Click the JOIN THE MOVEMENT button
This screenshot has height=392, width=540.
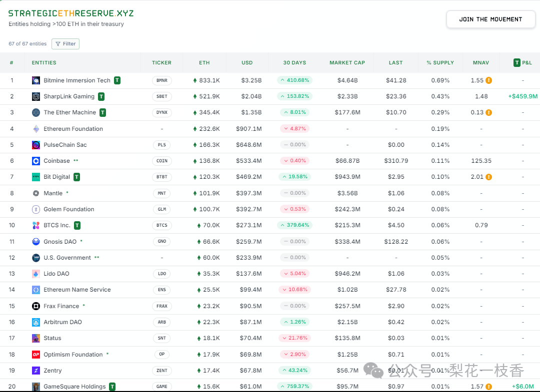[x=491, y=19]
